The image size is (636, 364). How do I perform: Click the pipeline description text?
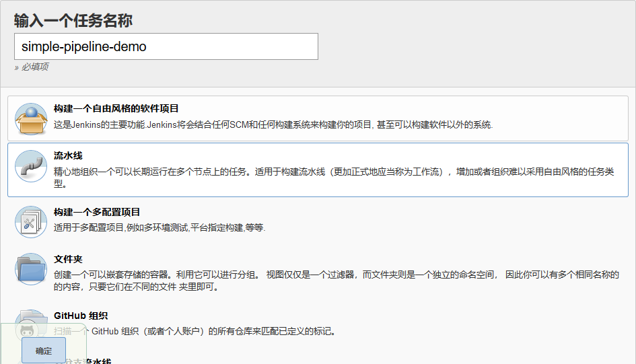[334, 178]
